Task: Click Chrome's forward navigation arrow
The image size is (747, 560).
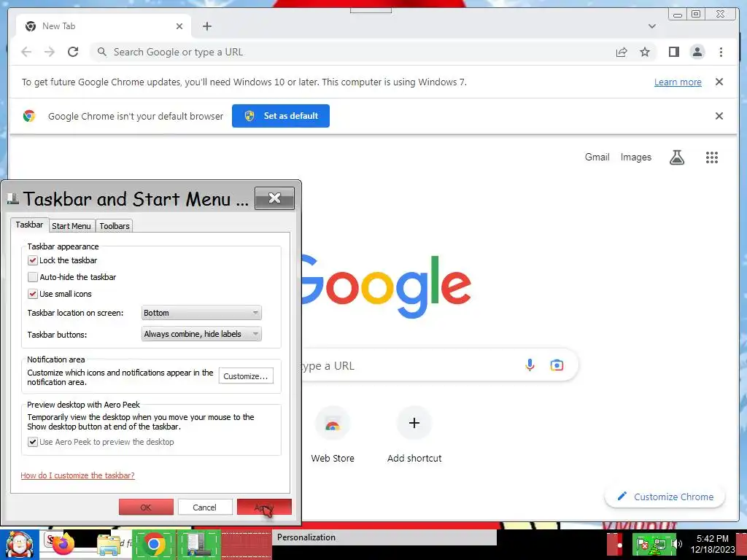Action: pyautogui.click(x=50, y=52)
